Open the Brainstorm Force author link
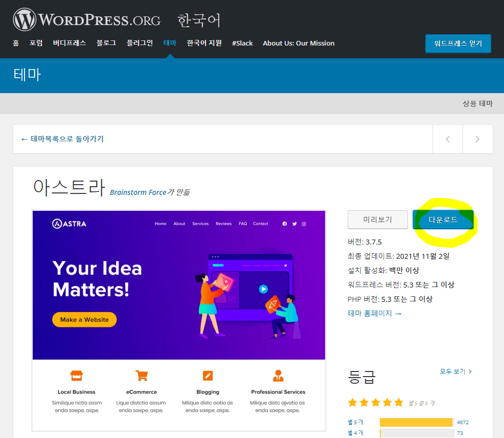The height and width of the screenshot is (438, 504). [138, 192]
